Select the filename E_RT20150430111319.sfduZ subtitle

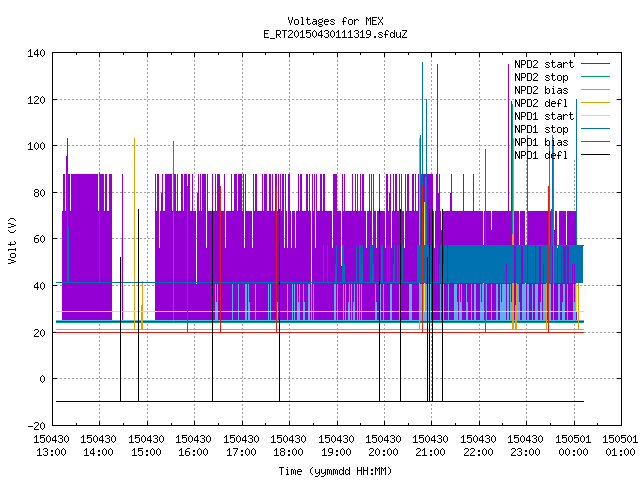(335, 34)
